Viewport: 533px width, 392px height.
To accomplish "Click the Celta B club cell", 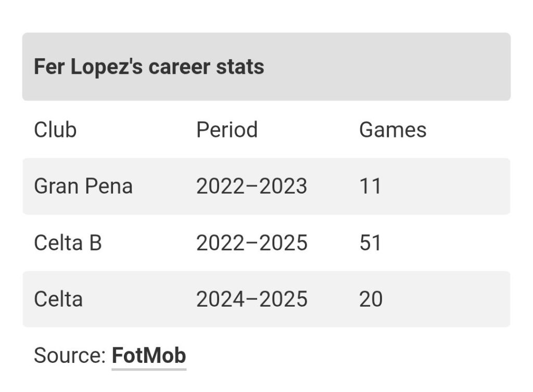I will (x=68, y=243).
